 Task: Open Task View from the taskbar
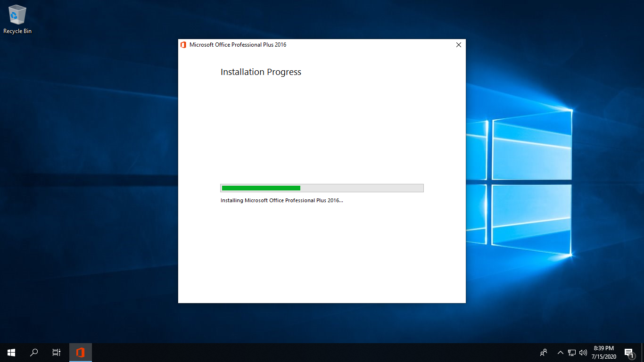pyautogui.click(x=57, y=353)
